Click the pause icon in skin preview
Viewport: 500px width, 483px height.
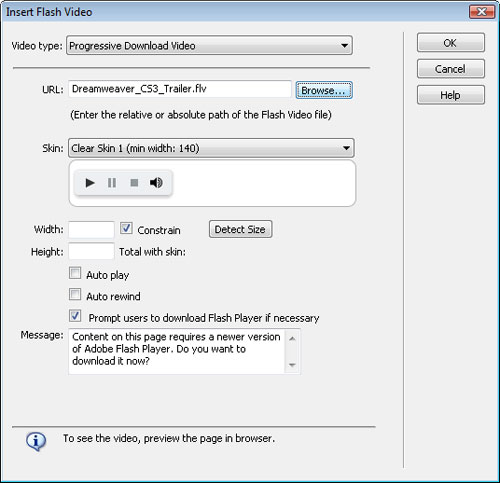tap(112, 183)
